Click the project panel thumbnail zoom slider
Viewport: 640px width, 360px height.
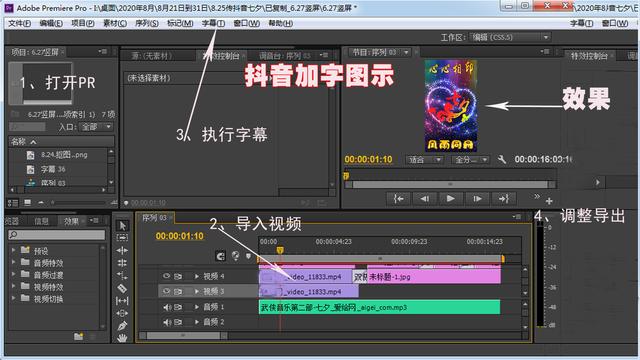pos(78,202)
